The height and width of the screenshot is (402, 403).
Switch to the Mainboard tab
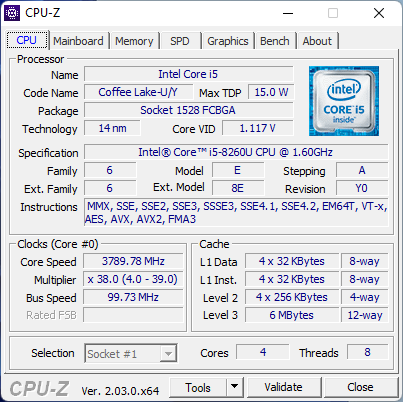(78, 41)
